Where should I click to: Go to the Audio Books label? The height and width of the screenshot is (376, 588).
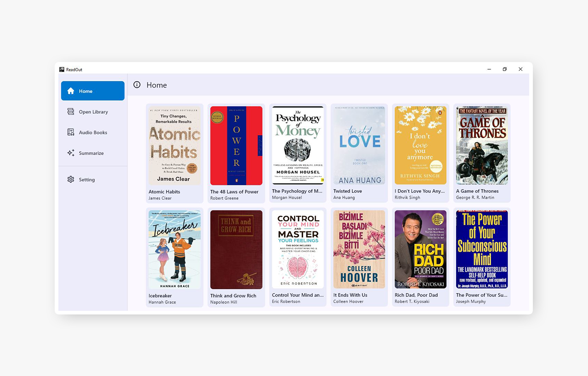(x=93, y=132)
